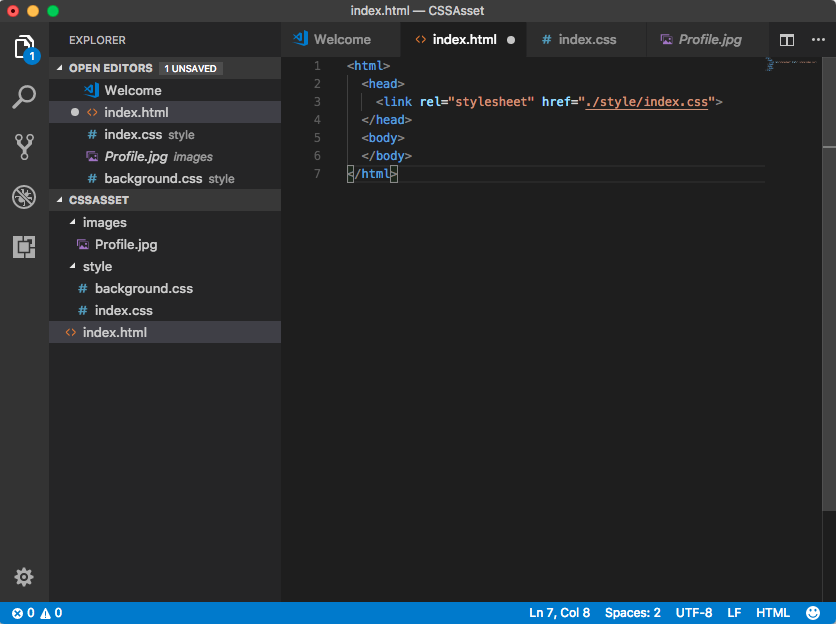This screenshot has width=836, height=624.
Task: Open the Extensions view icon
Action: [24, 247]
